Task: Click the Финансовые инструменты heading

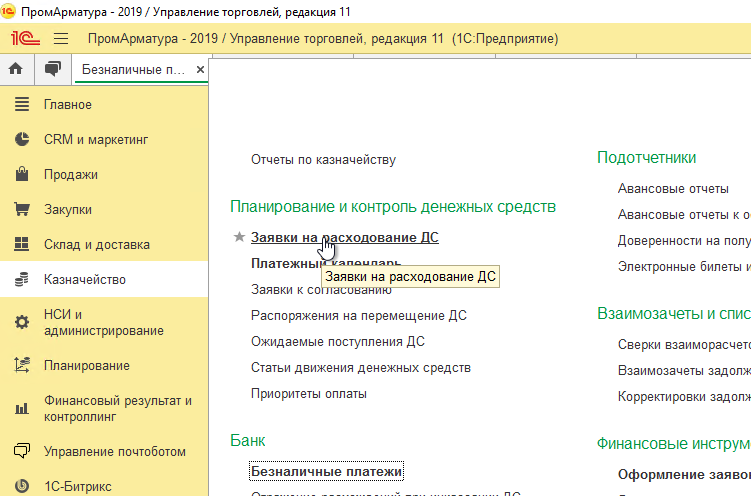Action: pyautogui.click(x=673, y=443)
